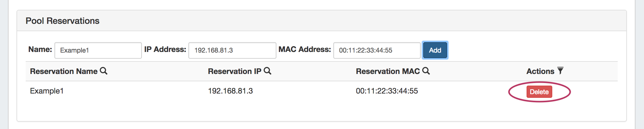Open search for Reservation MAC column
Screen dimensions: 644x129
[426, 71]
